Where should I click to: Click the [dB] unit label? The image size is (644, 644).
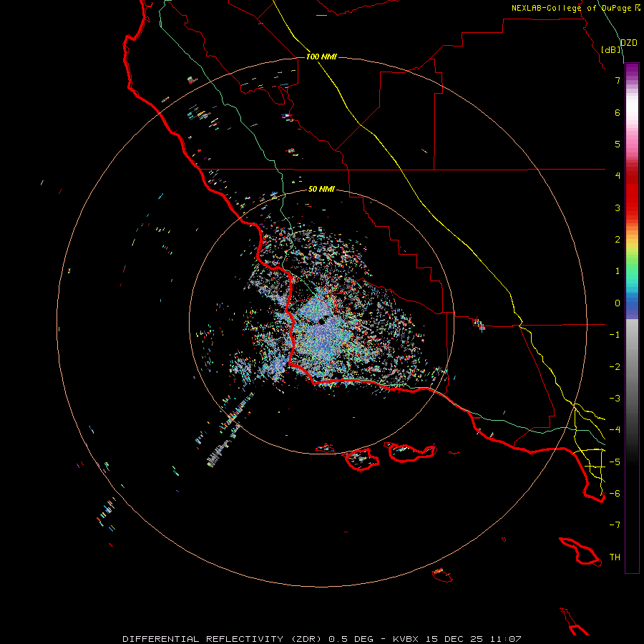tap(611, 49)
